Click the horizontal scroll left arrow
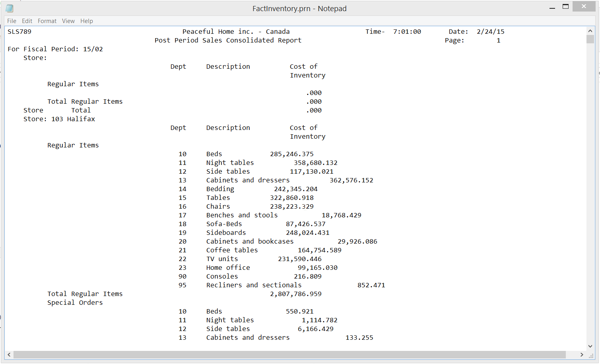Screen dimensions: 600x364 click(9, 354)
